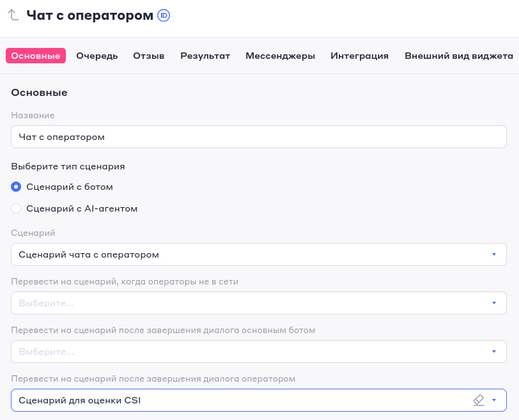Image resolution: width=519 pixels, height=420 pixels.
Task: Click the label about завершения диалога оператором
Action: pos(153,378)
